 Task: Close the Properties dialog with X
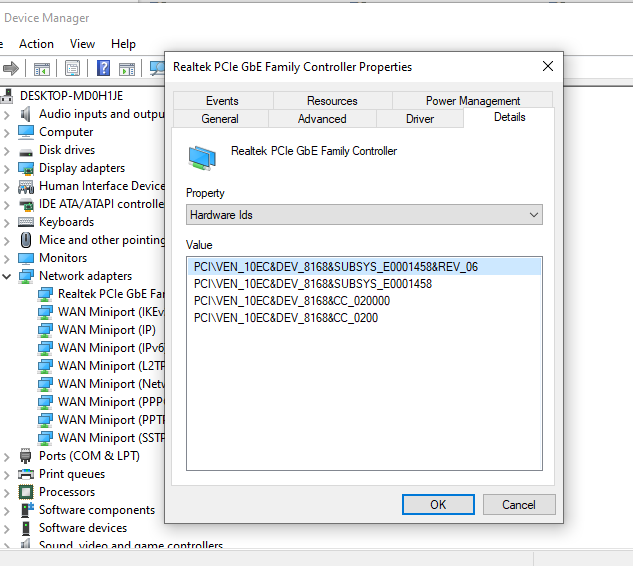tap(548, 66)
